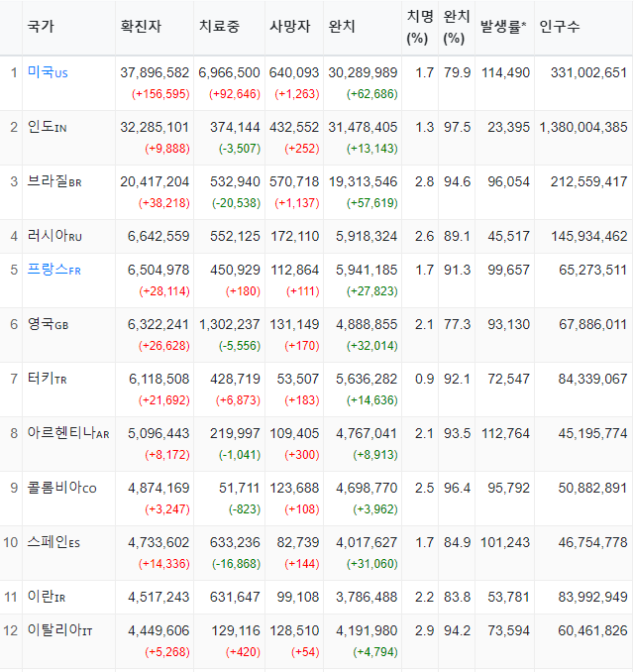
Task: Click Russia confirmed cases 6,642,559
Action: 158,236
